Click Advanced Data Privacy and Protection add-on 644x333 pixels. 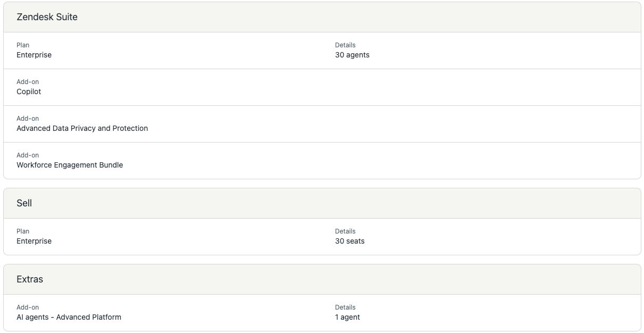(x=82, y=128)
